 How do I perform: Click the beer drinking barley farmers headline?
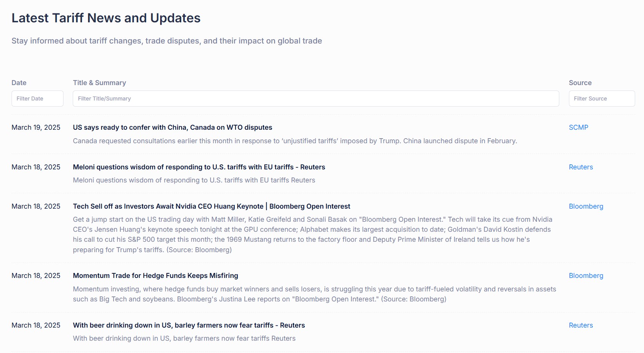tap(189, 325)
